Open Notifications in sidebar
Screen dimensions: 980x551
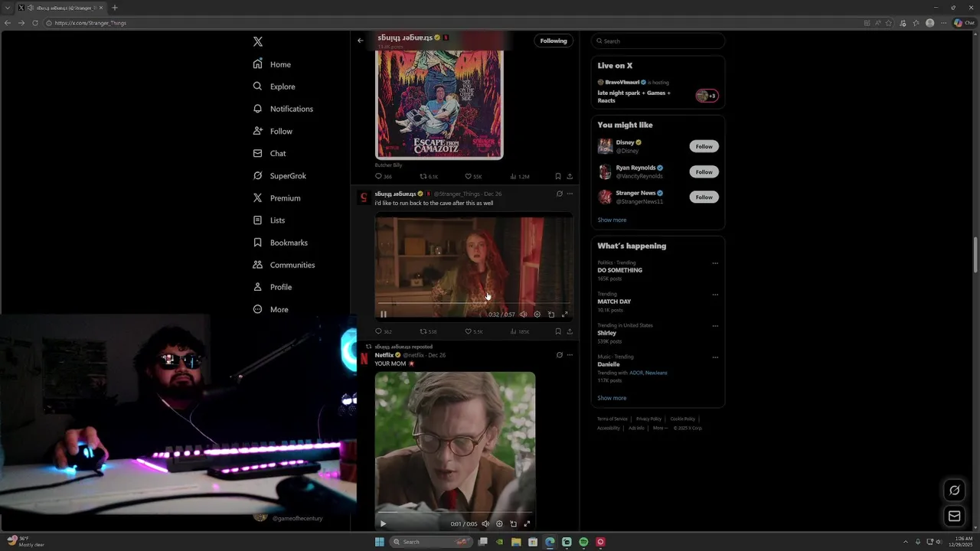(283, 109)
